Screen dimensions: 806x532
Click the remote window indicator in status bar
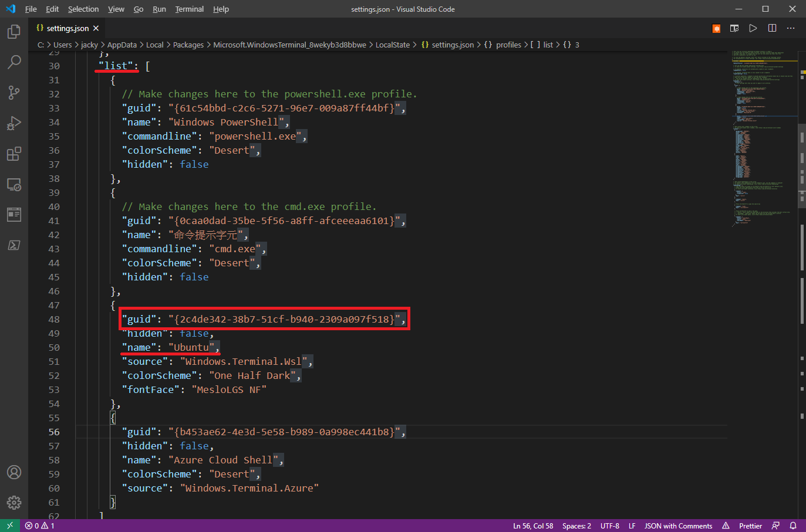tap(10, 526)
